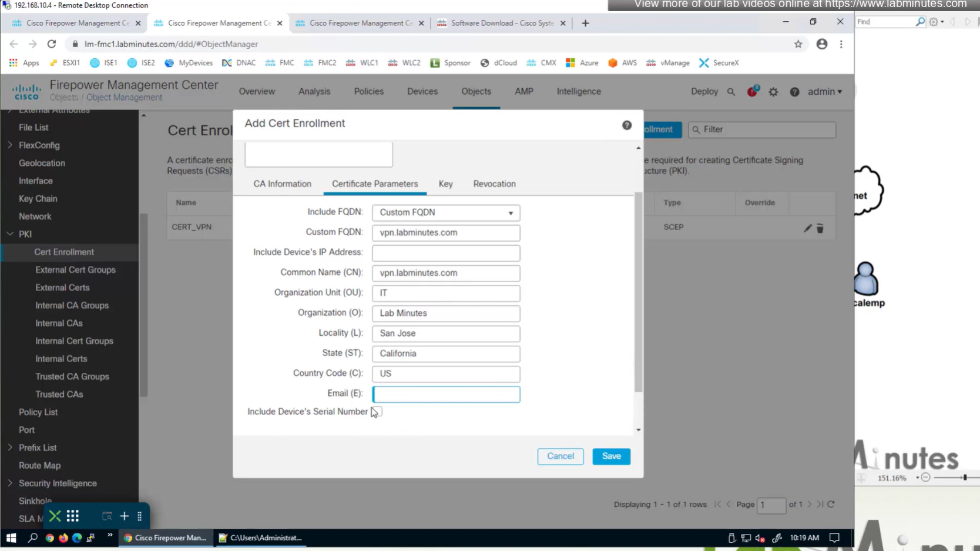Open the Include FQDN dropdown
Screen dimensions: 980x551
[x=446, y=212]
